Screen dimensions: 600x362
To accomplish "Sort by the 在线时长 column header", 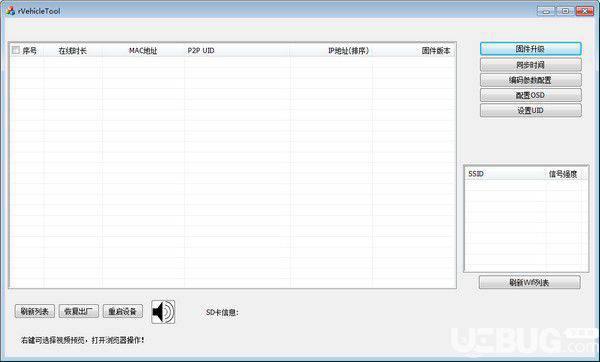I will point(73,51).
